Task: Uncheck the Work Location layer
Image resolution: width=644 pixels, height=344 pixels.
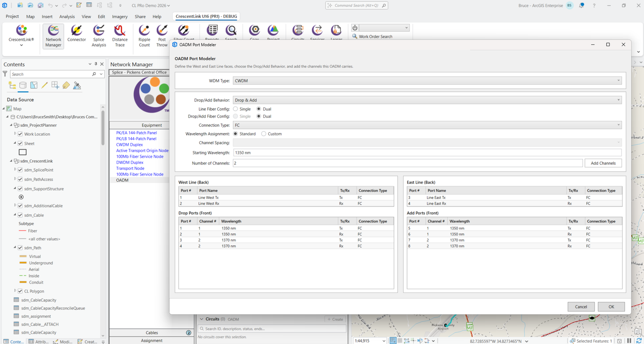Action: [20, 134]
